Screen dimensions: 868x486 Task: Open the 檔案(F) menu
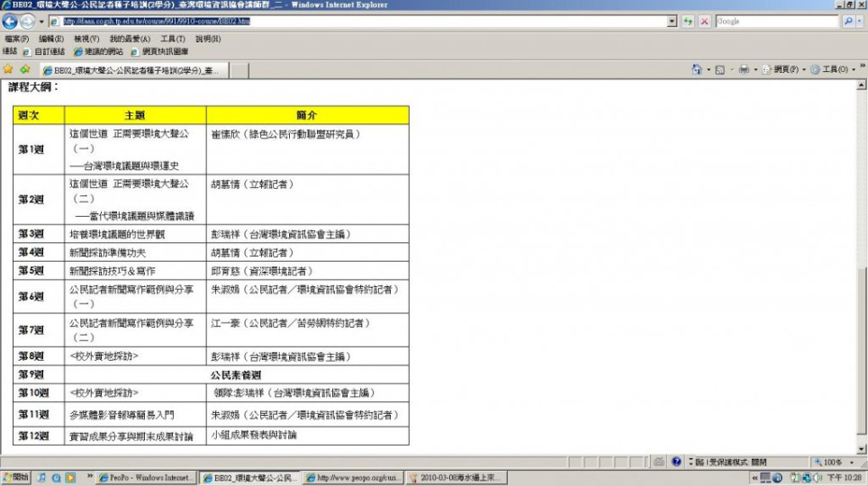tap(15, 40)
